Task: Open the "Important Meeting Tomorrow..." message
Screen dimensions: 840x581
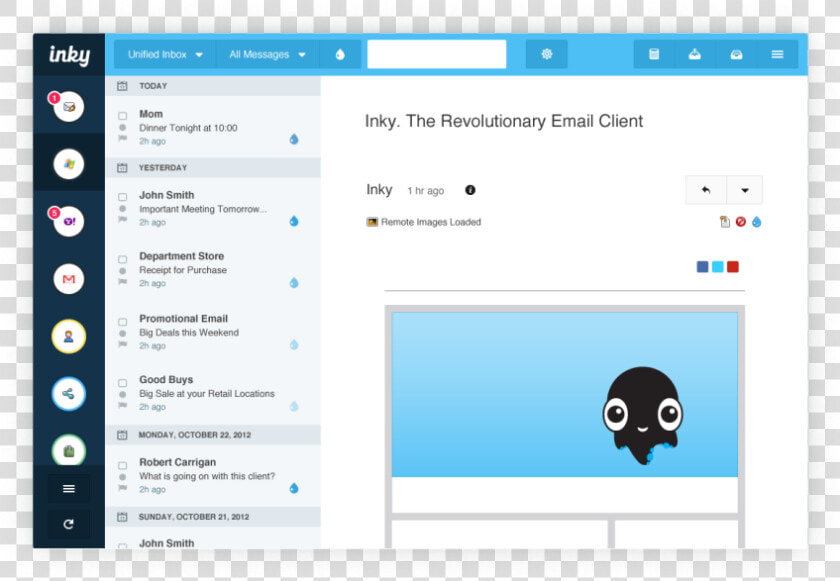Action: pos(203,209)
